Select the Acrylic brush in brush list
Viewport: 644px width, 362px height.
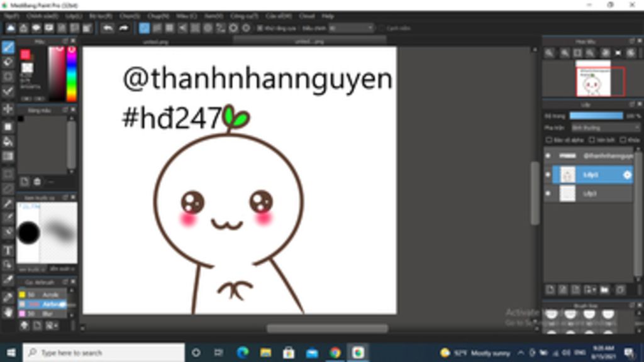43,295
